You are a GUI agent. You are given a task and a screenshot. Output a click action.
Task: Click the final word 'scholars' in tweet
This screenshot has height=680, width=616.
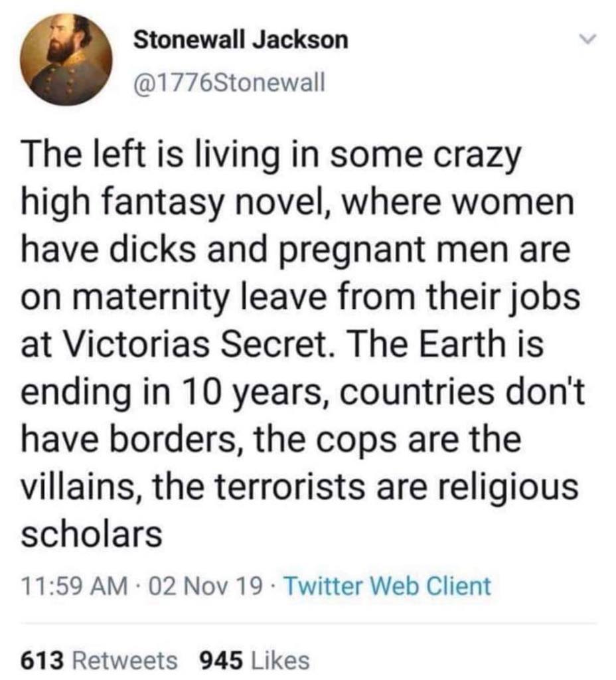(92, 534)
